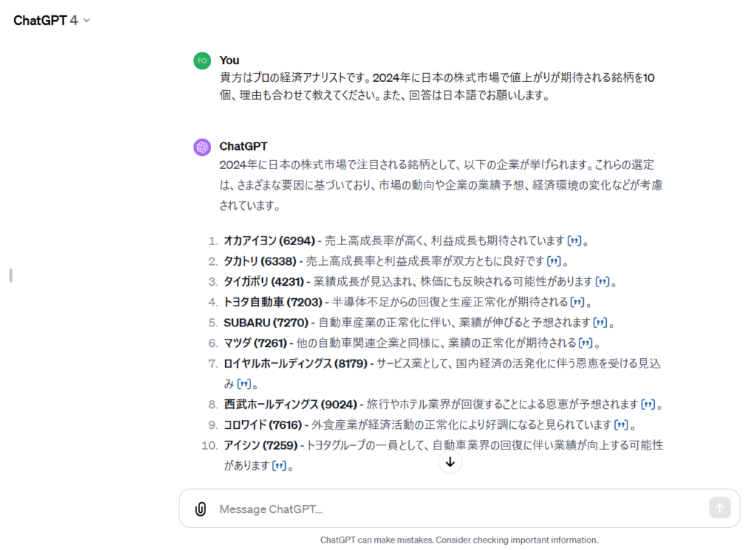756x550 pixels.
Task: Click the scroll-to-bottom down arrow icon
Action: 450,462
